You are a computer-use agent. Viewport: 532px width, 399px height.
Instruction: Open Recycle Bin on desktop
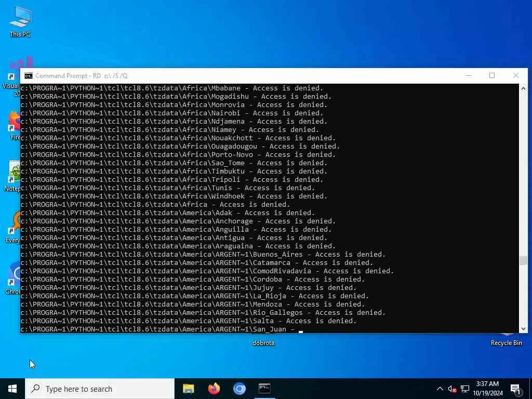click(x=506, y=340)
